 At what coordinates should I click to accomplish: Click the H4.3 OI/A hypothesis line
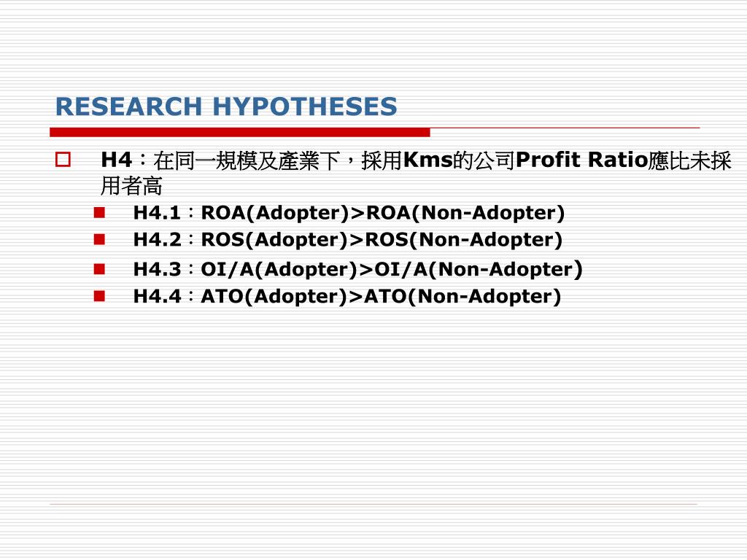tap(357, 270)
